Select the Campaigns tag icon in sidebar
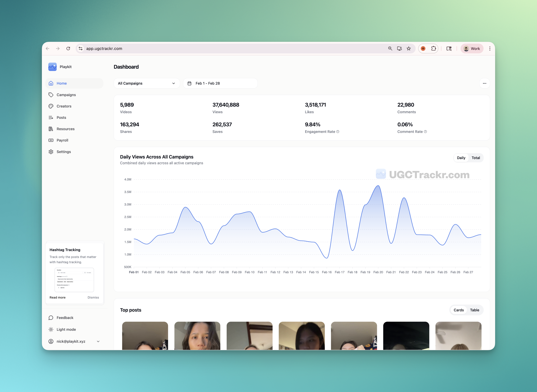The height and width of the screenshot is (392, 537). tap(51, 95)
